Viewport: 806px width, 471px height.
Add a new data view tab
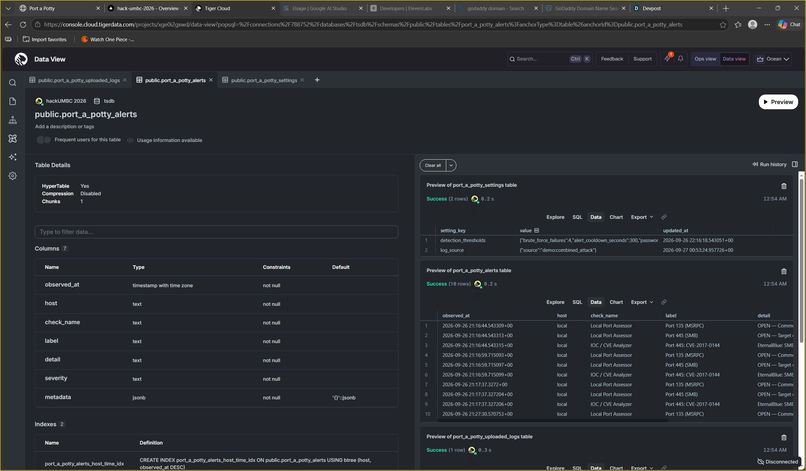[x=317, y=80]
